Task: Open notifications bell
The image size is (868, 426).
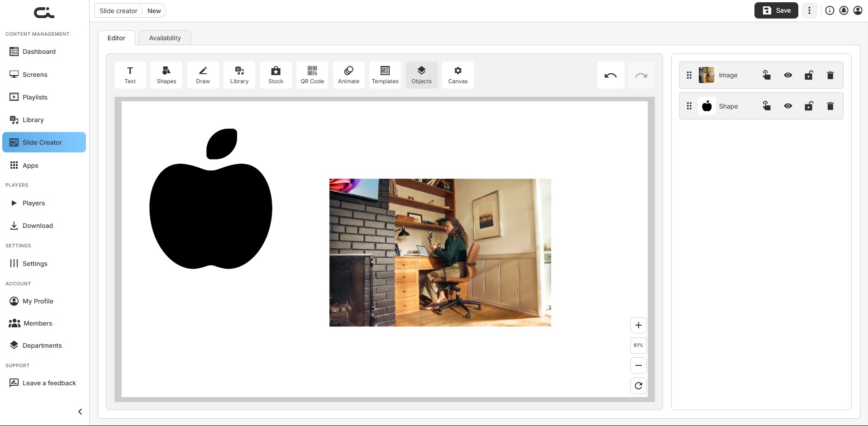Action: coord(844,10)
